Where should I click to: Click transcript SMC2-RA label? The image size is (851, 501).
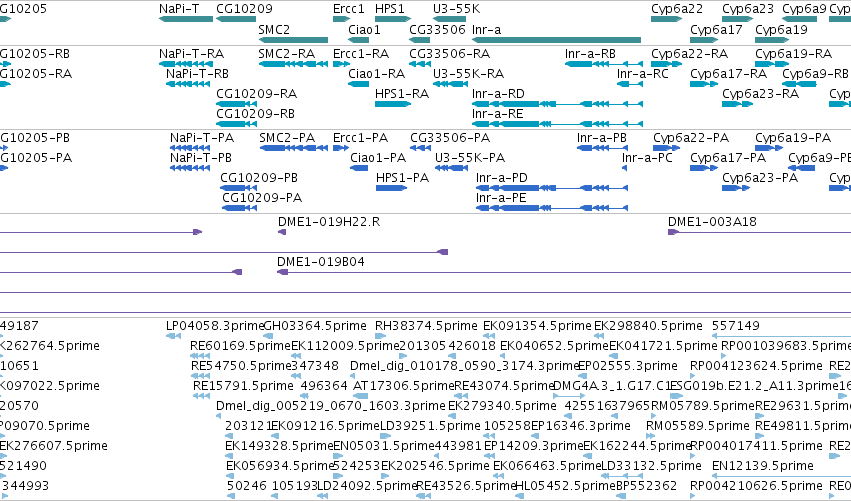pos(287,54)
